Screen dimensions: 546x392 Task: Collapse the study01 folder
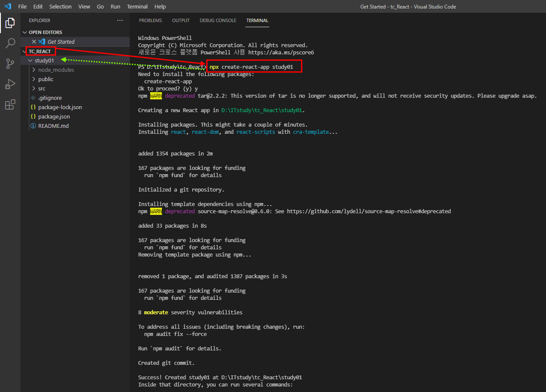tap(75, 60)
